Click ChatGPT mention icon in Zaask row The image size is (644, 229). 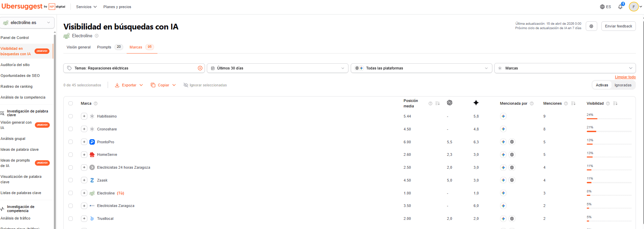(512, 180)
